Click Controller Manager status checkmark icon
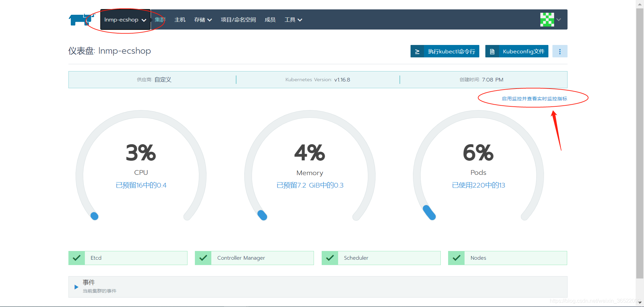This screenshot has height=307, width=644. click(x=203, y=258)
